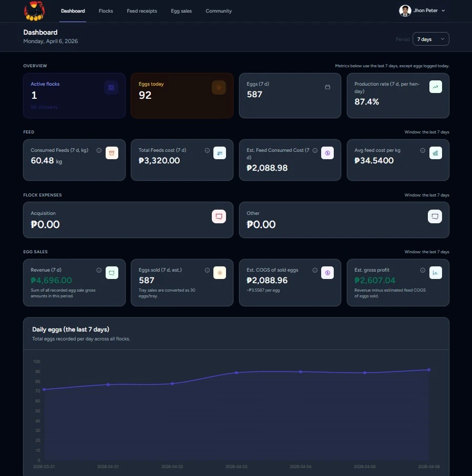Click the chart icon on Est. gross profit card
Viewport: 472px width, 476px height.
pos(435,273)
